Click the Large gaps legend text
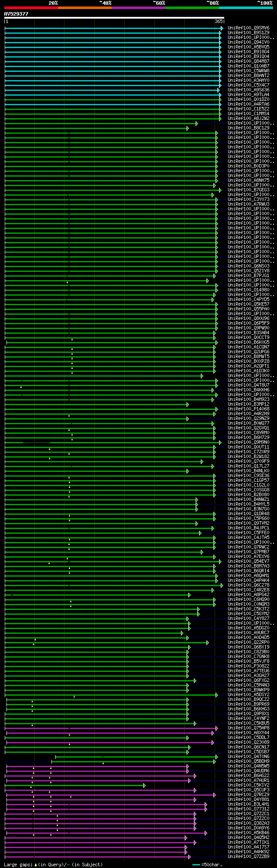277x868 pixels. [53, 865]
